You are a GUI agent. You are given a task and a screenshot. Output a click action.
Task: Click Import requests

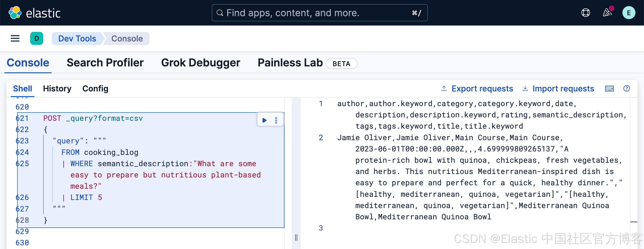coord(558,89)
